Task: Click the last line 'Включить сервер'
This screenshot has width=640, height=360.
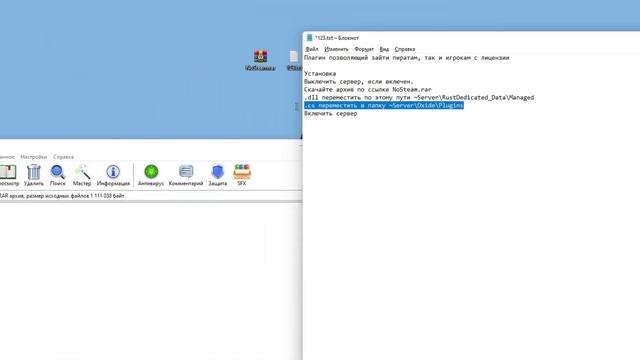Action: pos(331,113)
